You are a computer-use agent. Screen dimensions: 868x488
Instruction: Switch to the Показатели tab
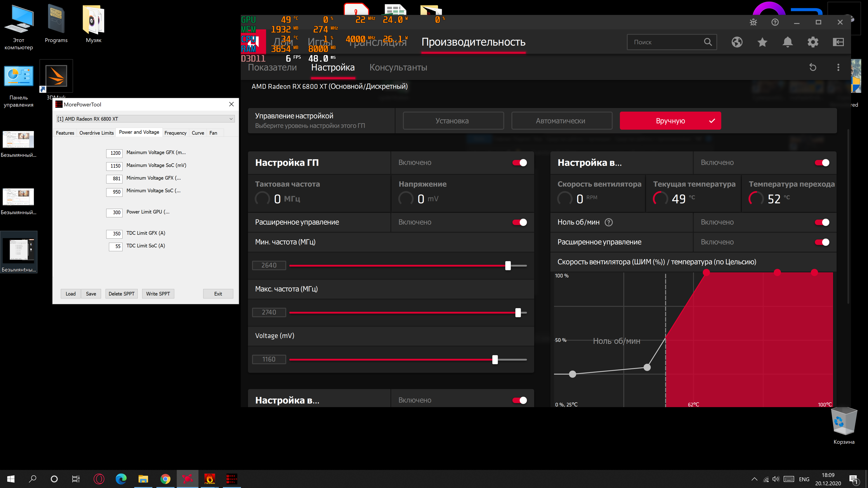272,67
